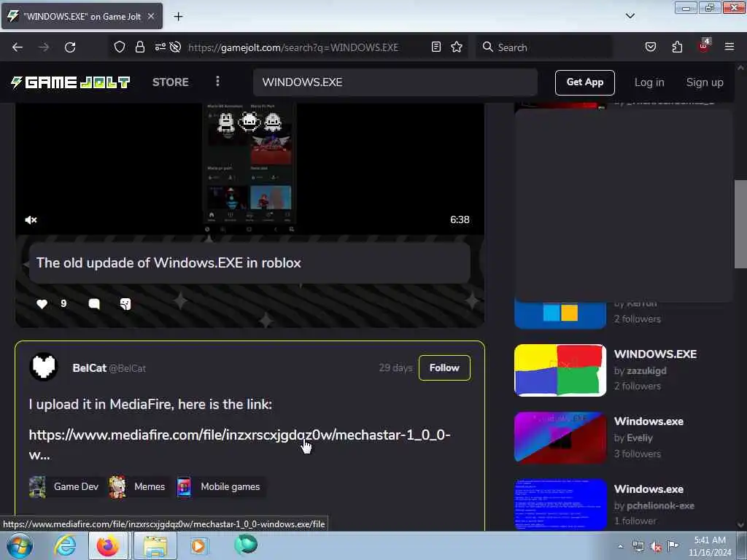Click Log in
Image resolution: width=747 pixels, height=560 pixels.
click(x=649, y=82)
